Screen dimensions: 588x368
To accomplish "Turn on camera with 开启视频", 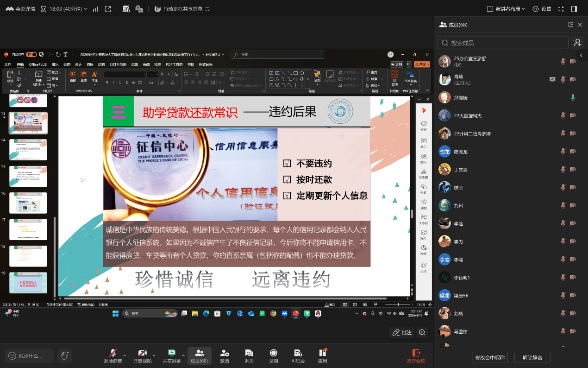I will click(x=142, y=353).
